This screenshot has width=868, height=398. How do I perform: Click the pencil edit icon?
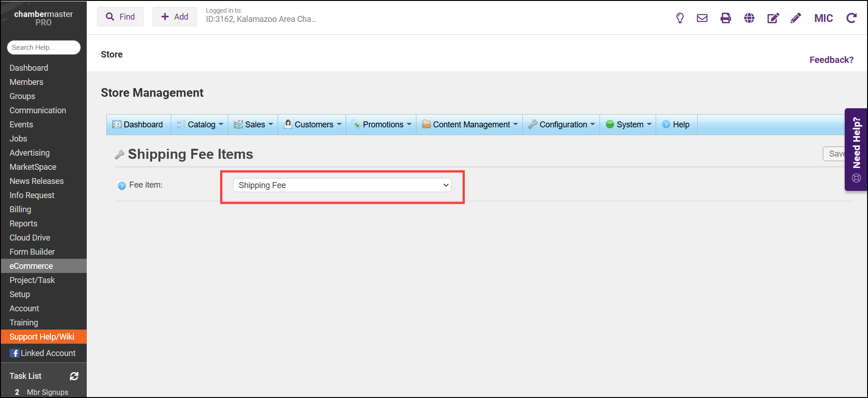(795, 18)
